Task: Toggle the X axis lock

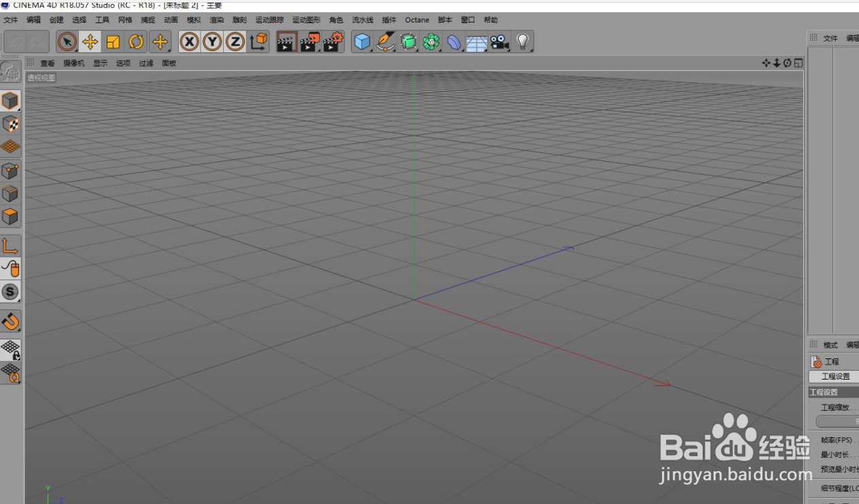Action: tap(189, 42)
